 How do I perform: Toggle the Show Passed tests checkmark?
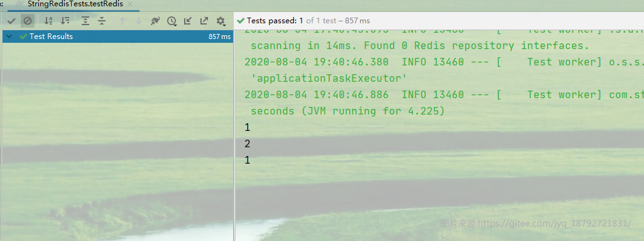[x=11, y=21]
